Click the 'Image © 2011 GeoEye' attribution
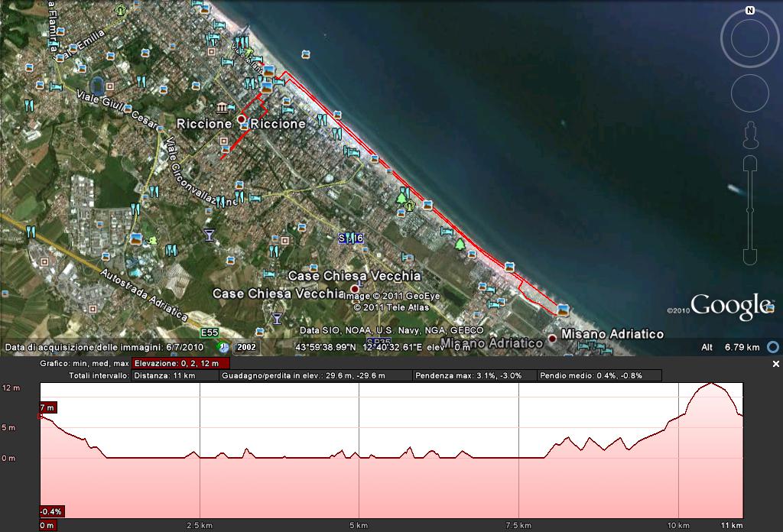 (x=392, y=296)
